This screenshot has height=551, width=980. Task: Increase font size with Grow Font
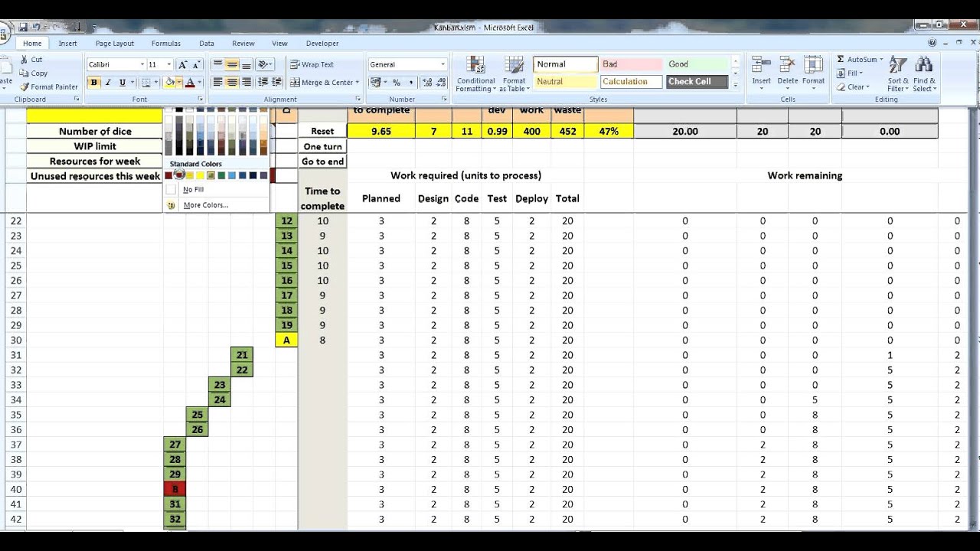tap(182, 65)
